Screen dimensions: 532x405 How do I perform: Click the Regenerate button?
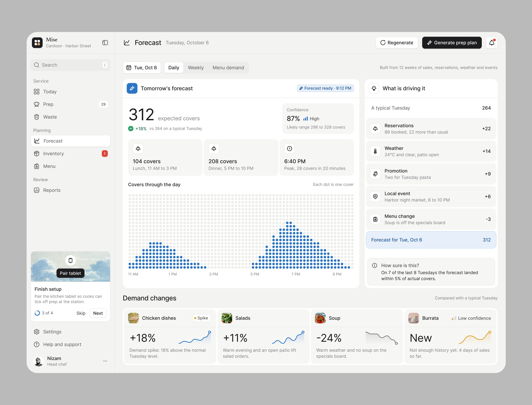(x=397, y=43)
